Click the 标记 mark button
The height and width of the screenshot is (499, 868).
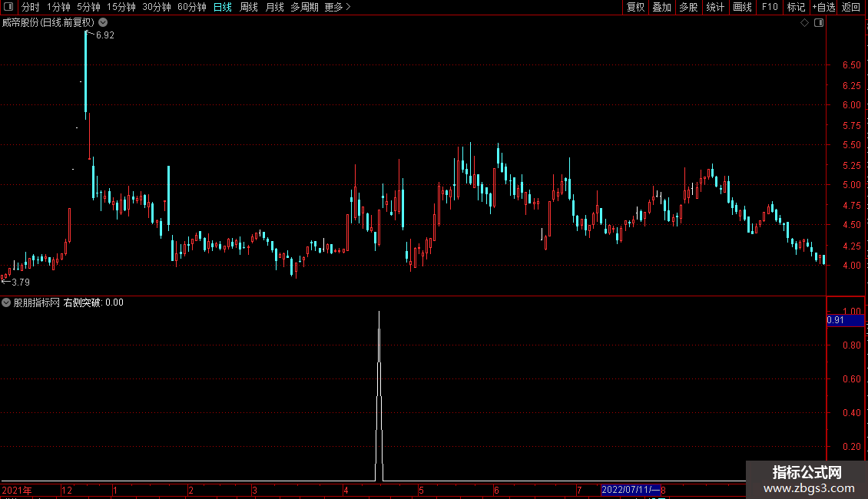coord(796,7)
